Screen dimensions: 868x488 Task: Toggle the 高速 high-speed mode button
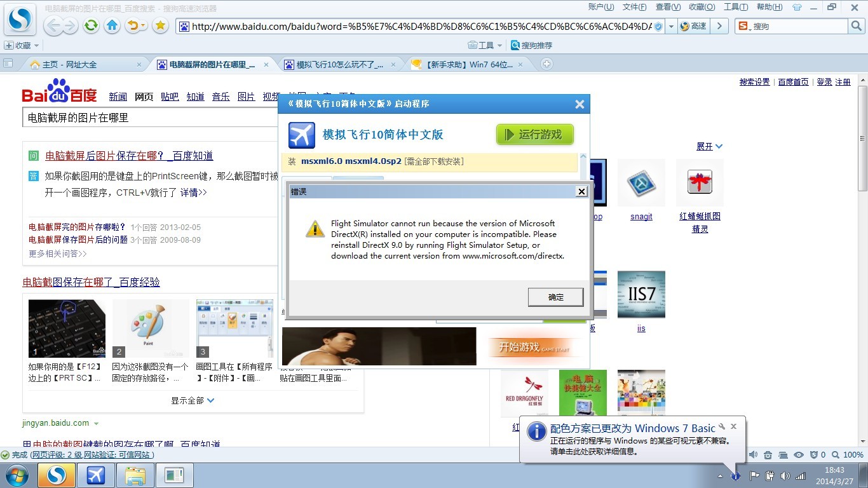pos(693,26)
